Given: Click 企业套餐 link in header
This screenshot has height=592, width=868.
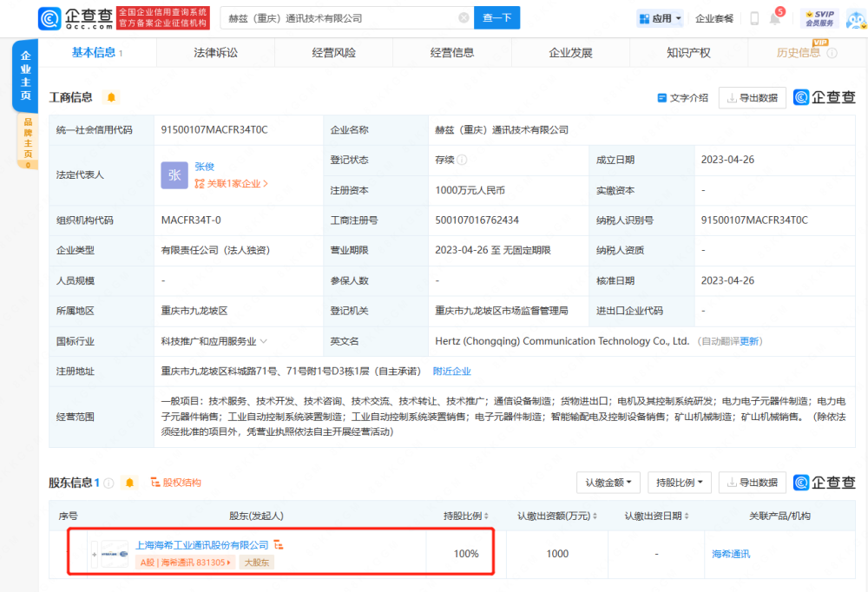Looking at the screenshot, I should (714, 19).
